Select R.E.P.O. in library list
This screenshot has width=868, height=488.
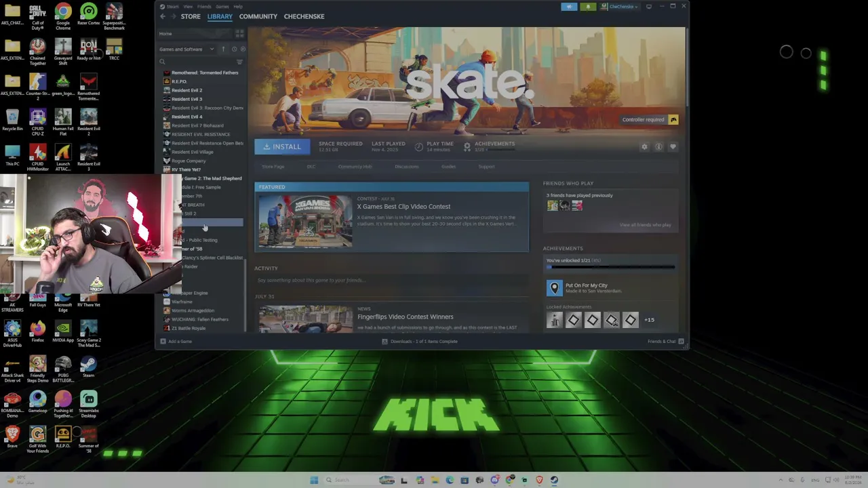(179, 81)
